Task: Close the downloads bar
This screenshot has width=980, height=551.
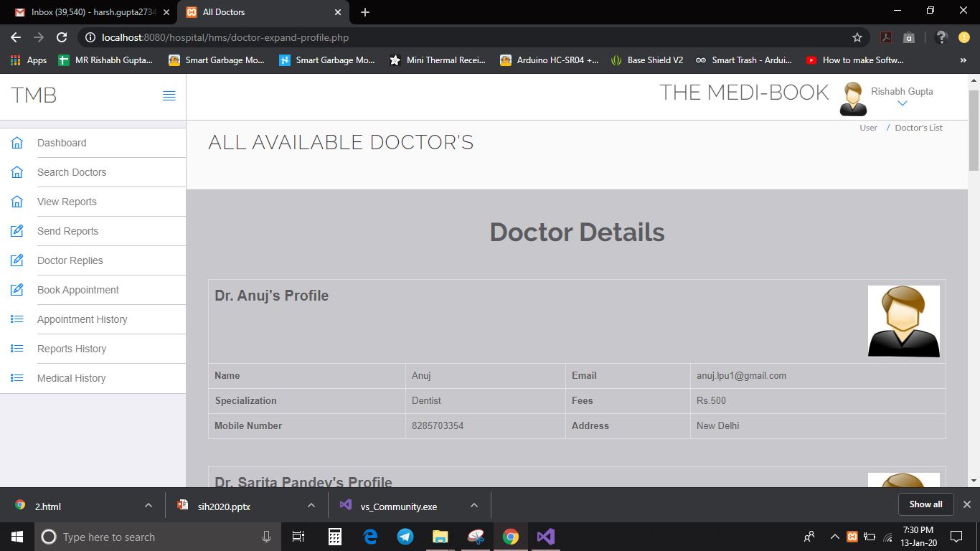Action: point(966,504)
